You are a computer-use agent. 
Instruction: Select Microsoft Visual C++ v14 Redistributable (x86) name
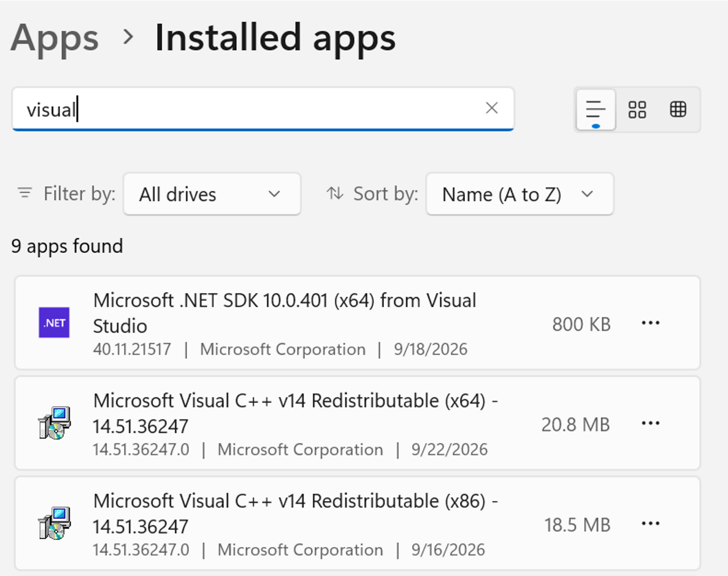[295, 514]
